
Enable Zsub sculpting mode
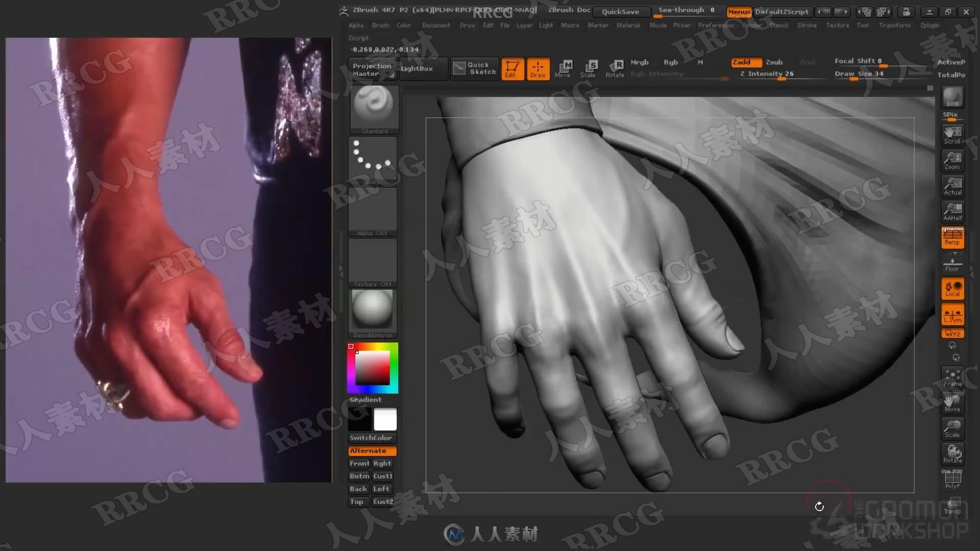773,61
